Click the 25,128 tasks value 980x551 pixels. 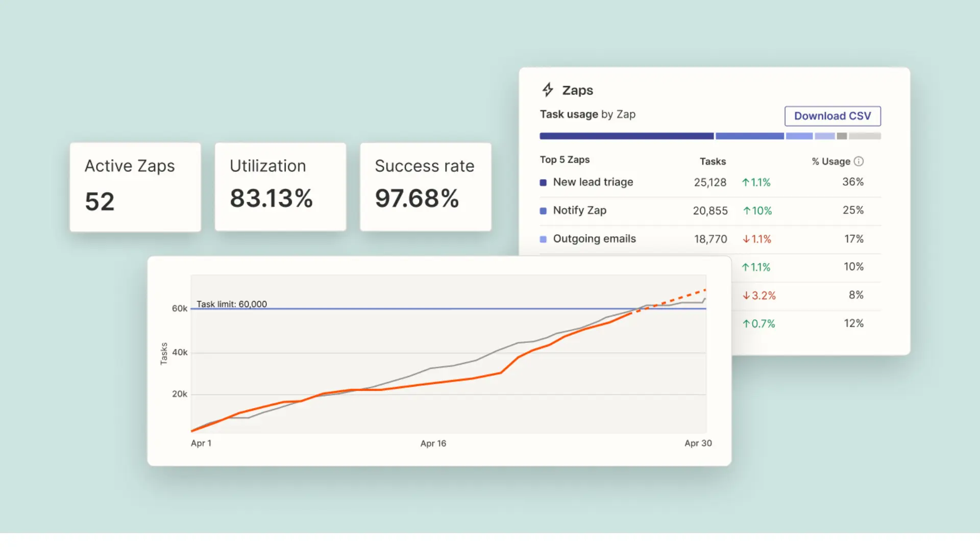coord(710,182)
